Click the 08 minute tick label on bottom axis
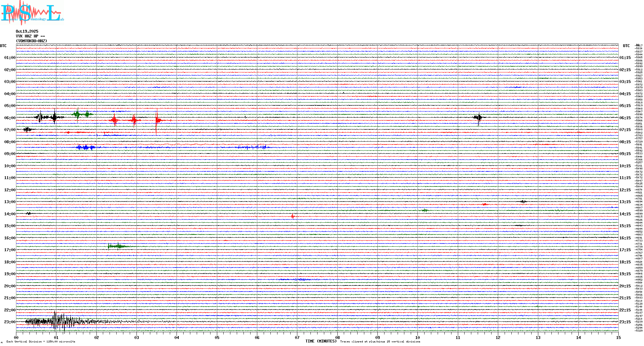The width and height of the screenshot is (644, 346). [x=337, y=337]
